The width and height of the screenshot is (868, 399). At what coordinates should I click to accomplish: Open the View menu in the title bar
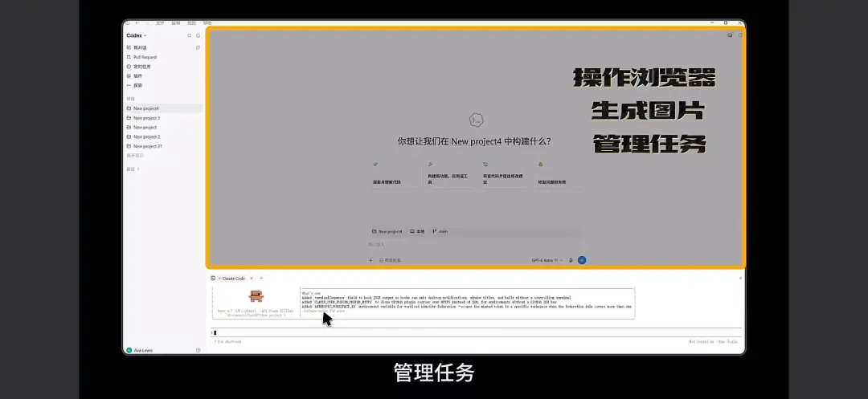tap(191, 23)
